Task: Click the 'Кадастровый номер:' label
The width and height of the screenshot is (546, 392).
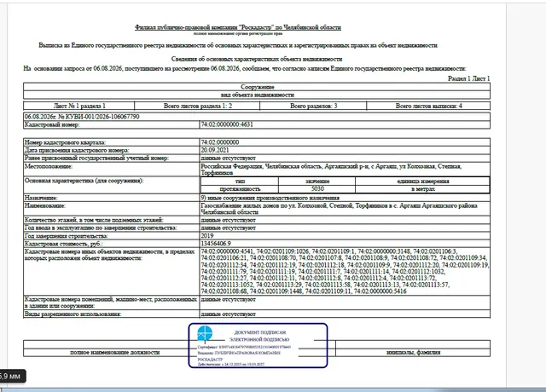Action: click(52, 124)
